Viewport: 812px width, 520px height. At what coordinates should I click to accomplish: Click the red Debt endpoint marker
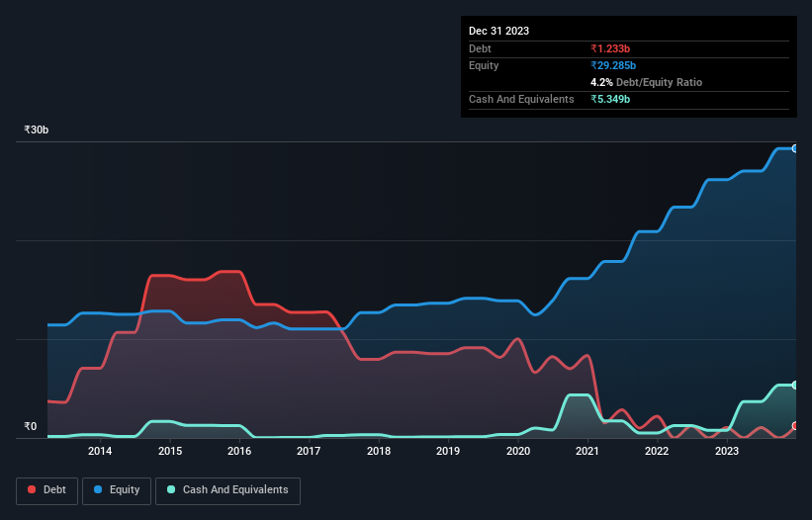(795, 426)
